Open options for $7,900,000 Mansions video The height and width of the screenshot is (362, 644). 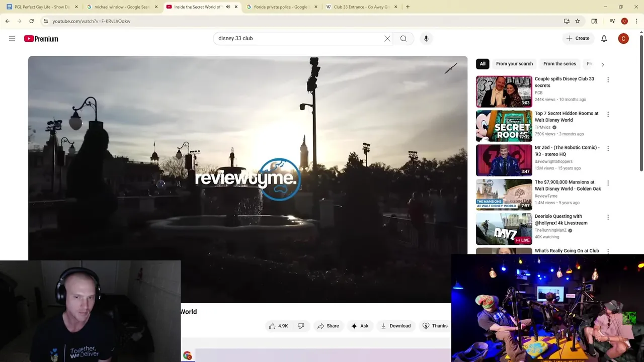coord(608,183)
